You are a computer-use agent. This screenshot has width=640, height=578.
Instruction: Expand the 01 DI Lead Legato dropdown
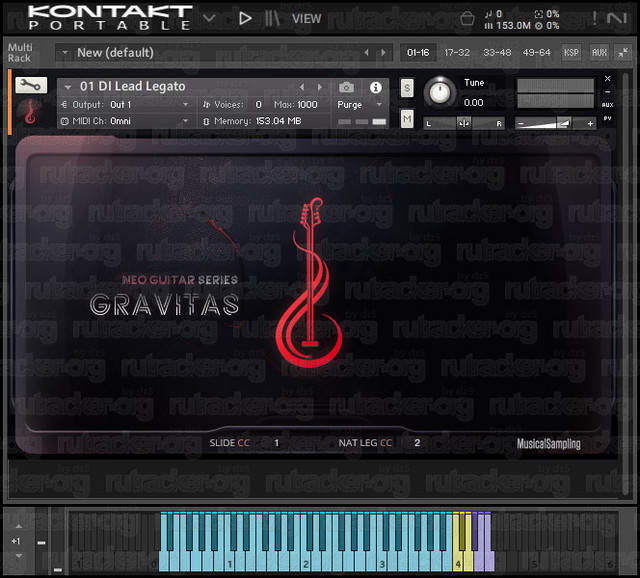pyautogui.click(x=68, y=87)
